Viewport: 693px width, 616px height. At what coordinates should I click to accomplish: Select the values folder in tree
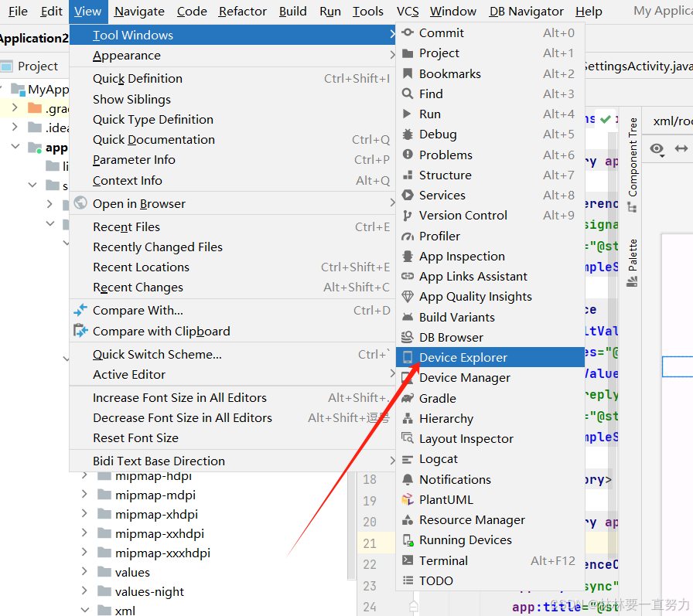(x=132, y=572)
